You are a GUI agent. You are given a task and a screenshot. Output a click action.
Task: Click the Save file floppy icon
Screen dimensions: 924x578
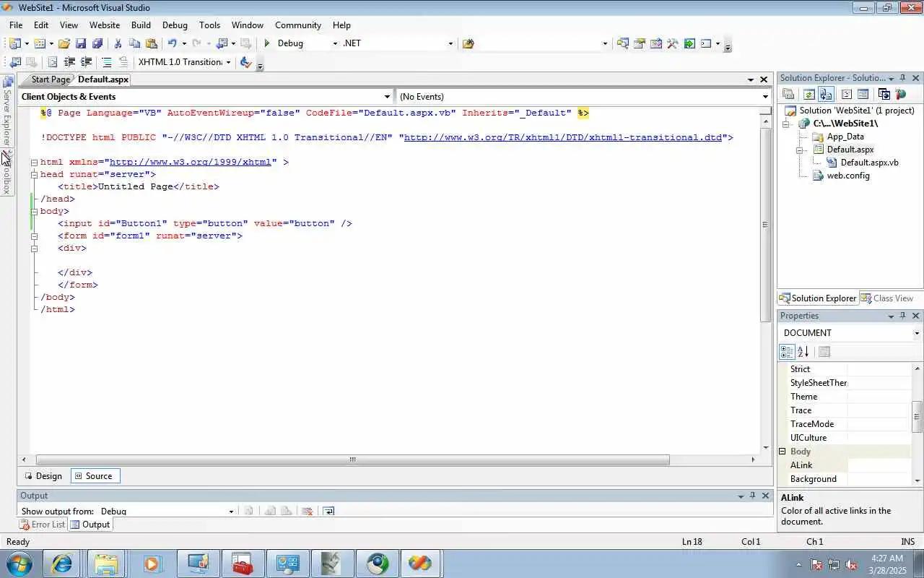pyautogui.click(x=81, y=43)
